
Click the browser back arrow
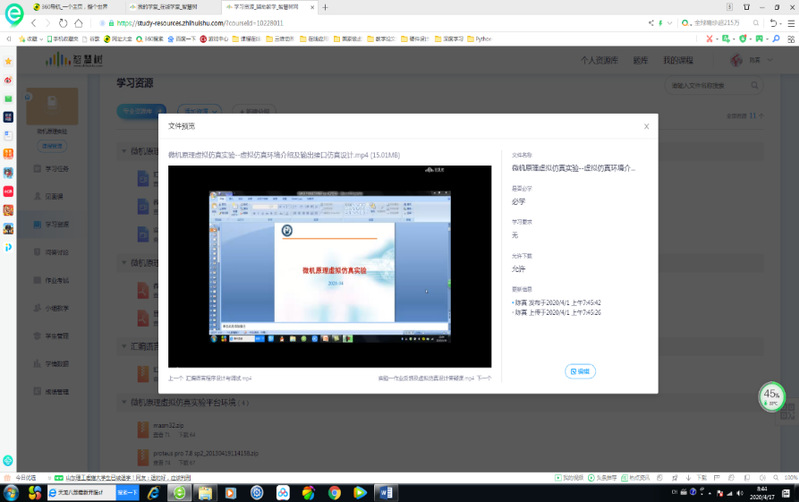33,22
